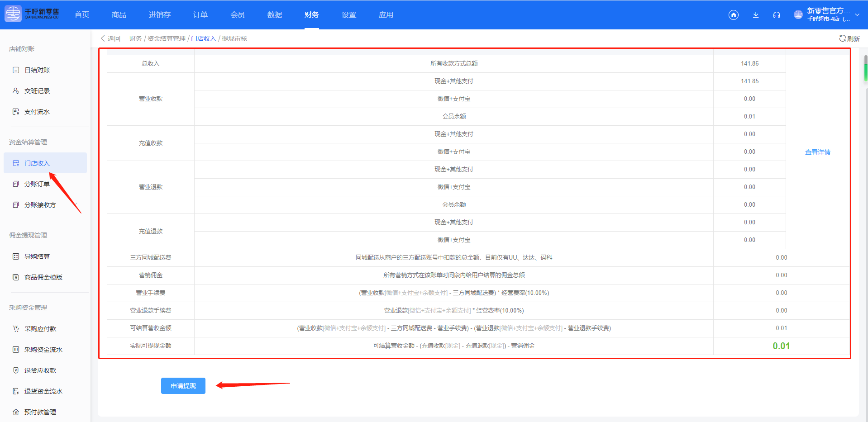Open the 财务 top menu tab
This screenshot has height=422, width=868.
311,15
